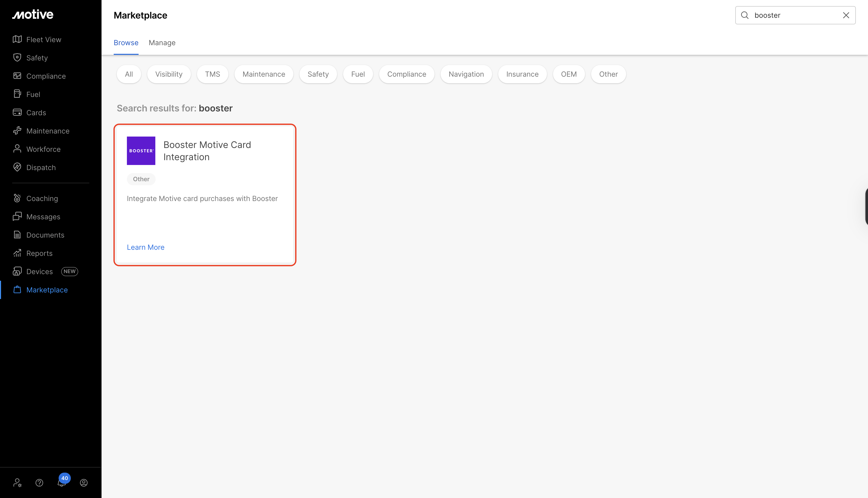Go to Workforce in sidebar
Image resolution: width=868 pixels, height=498 pixels.
[43, 149]
